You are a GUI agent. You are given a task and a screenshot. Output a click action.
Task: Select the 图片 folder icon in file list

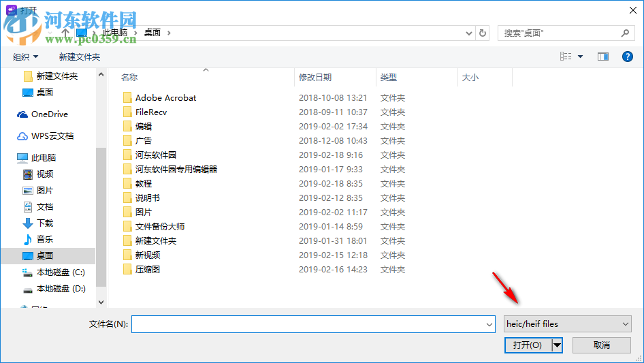coord(128,212)
